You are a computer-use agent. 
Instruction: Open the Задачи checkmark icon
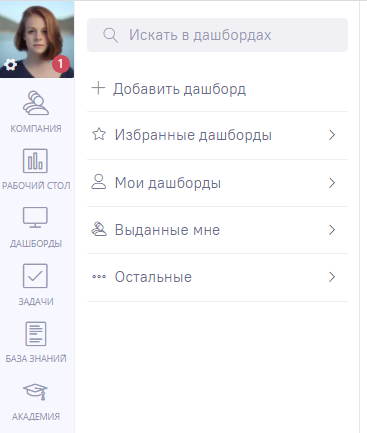coord(35,276)
